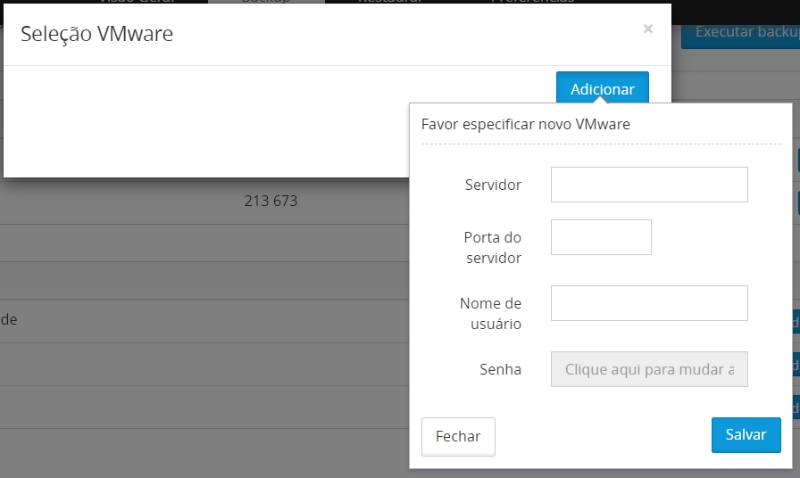Dismiss the popover with Fechar

(x=458, y=436)
